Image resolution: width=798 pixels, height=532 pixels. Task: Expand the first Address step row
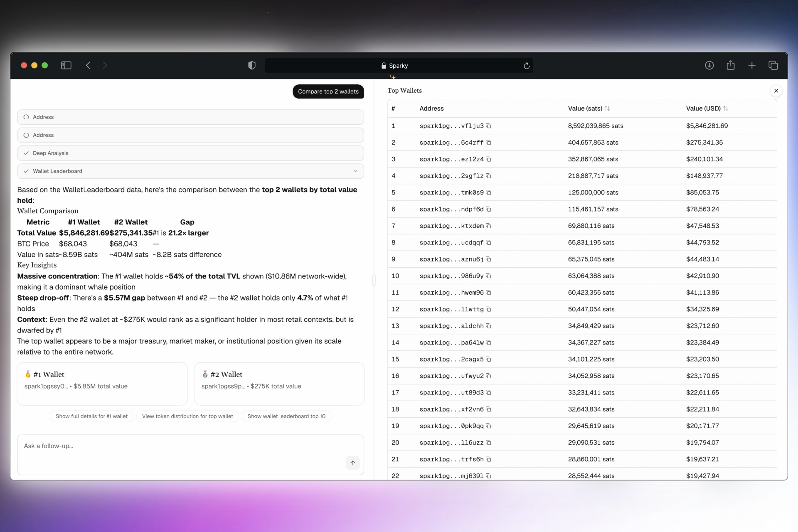[190, 117]
